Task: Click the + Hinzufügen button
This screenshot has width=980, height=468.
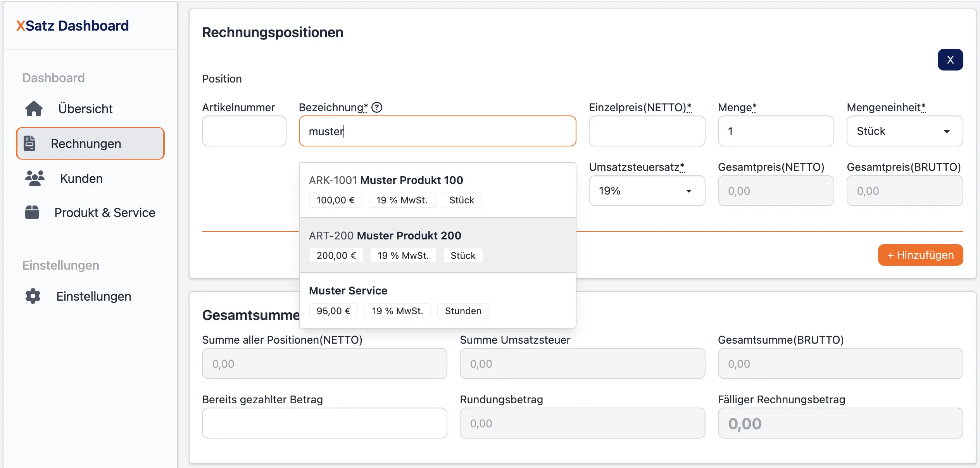Action: pyautogui.click(x=920, y=255)
